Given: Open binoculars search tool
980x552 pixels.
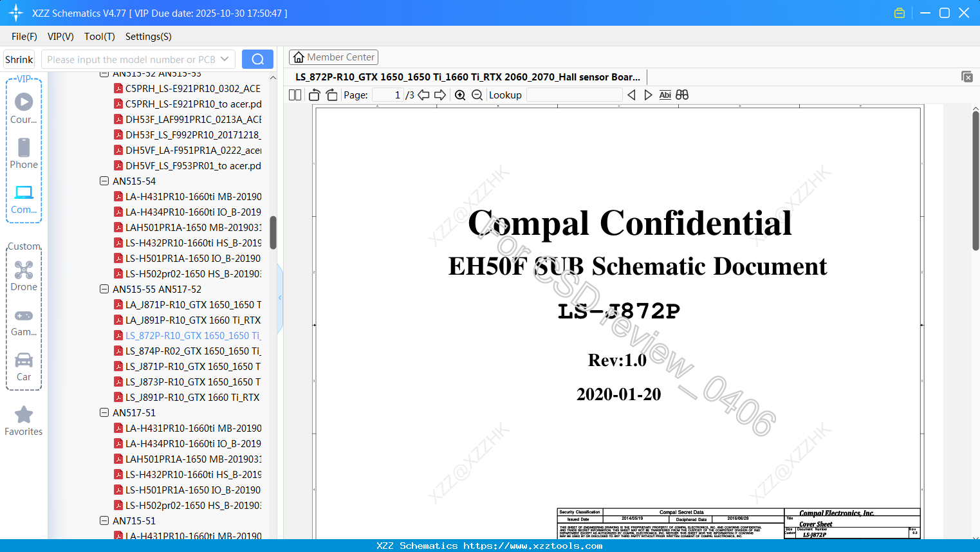Looking at the screenshot, I should coord(682,95).
